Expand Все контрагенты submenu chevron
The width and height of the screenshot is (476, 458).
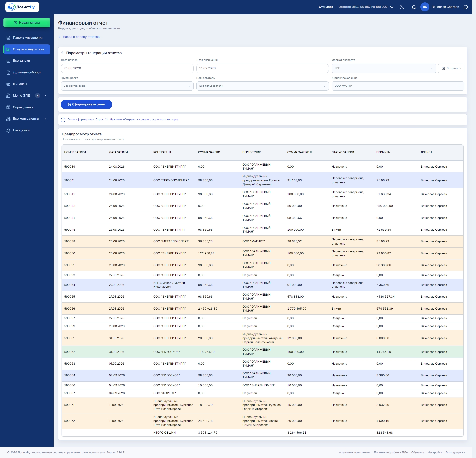pos(45,119)
